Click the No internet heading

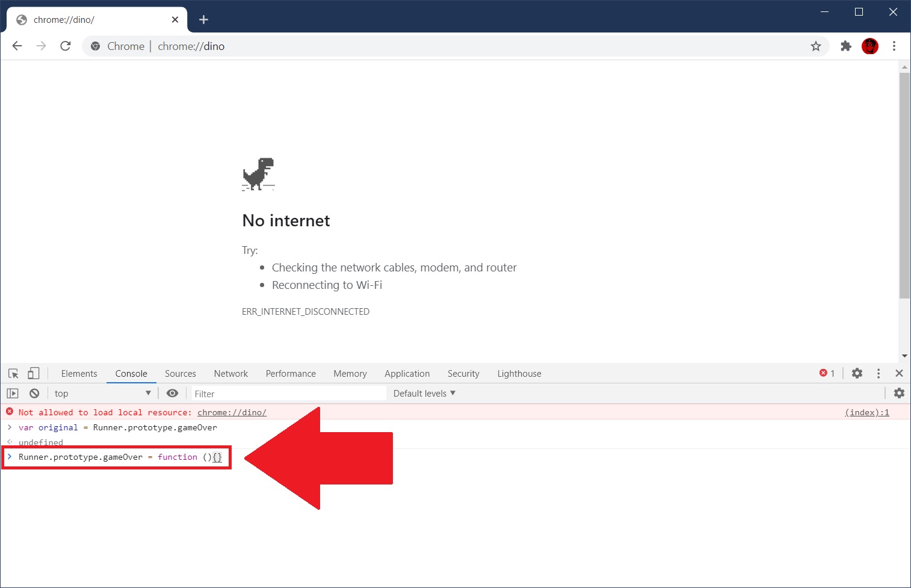coord(286,221)
